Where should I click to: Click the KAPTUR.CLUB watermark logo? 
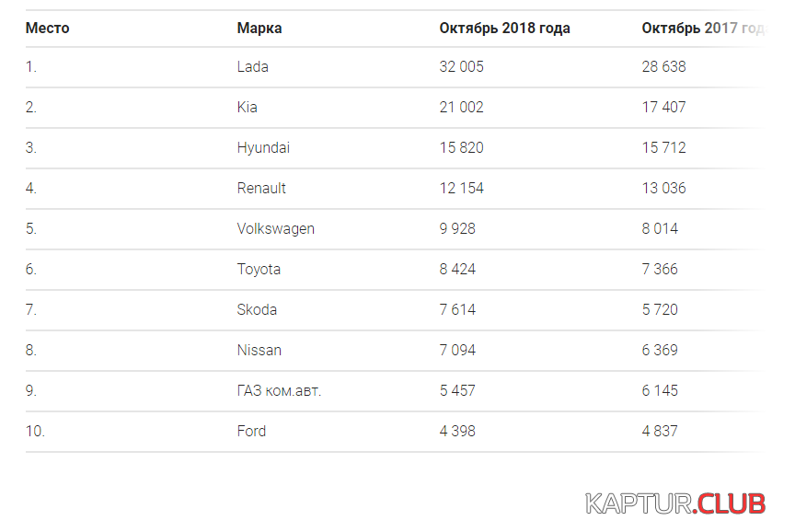675,504
